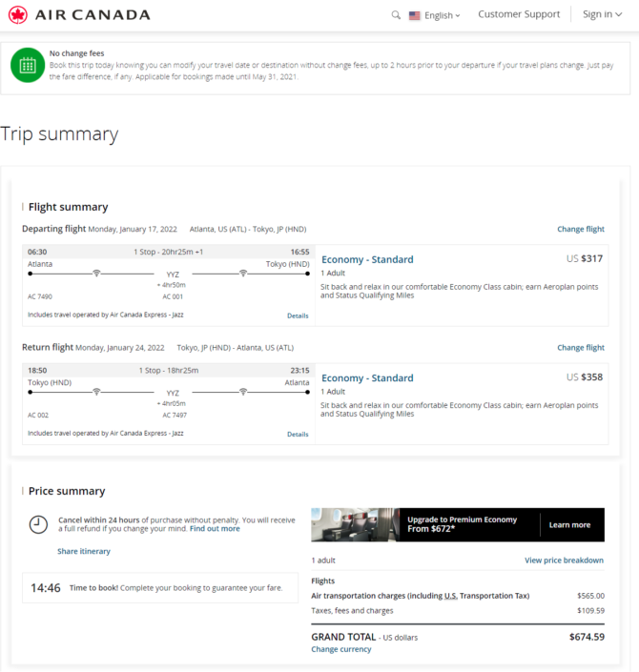Change the departing flight on January 17
Image resolution: width=639 pixels, height=672 pixels.
pos(581,229)
